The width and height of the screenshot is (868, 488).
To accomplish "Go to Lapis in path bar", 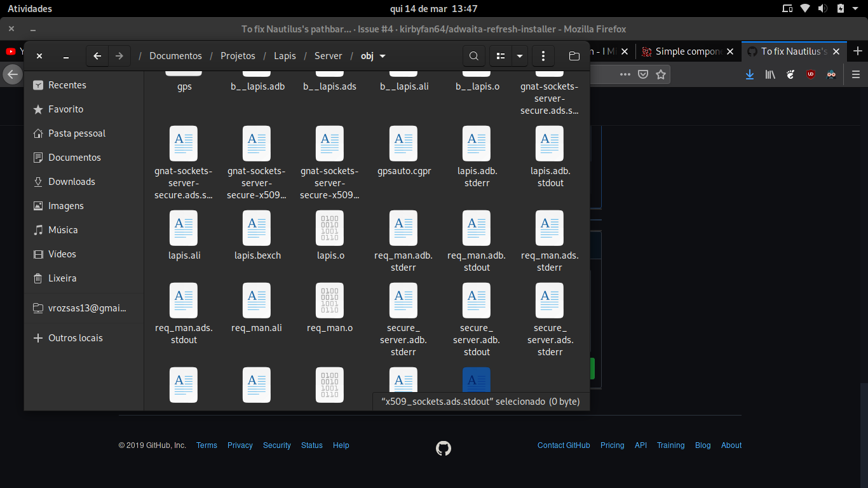I will pyautogui.click(x=285, y=56).
